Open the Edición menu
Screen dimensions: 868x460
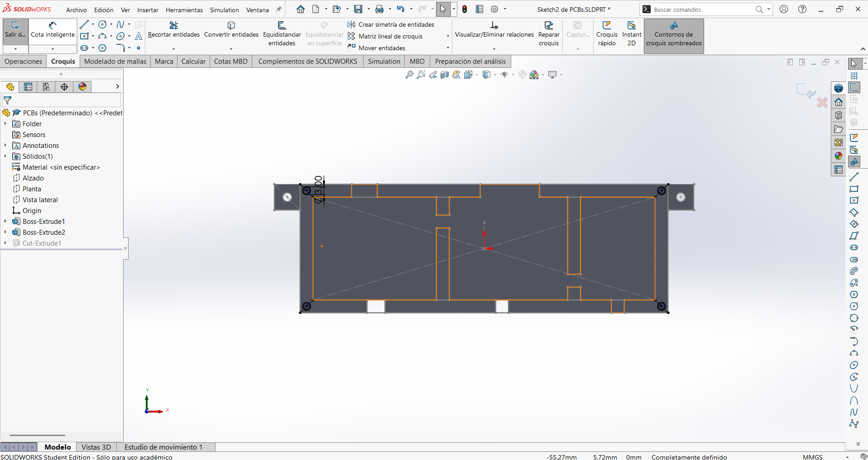tap(104, 10)
